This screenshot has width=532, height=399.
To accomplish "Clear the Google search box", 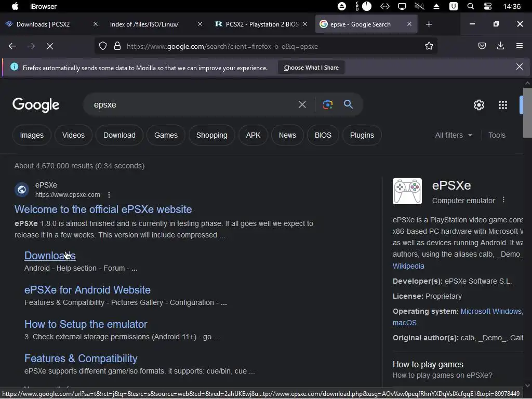I will click(302, 104).
